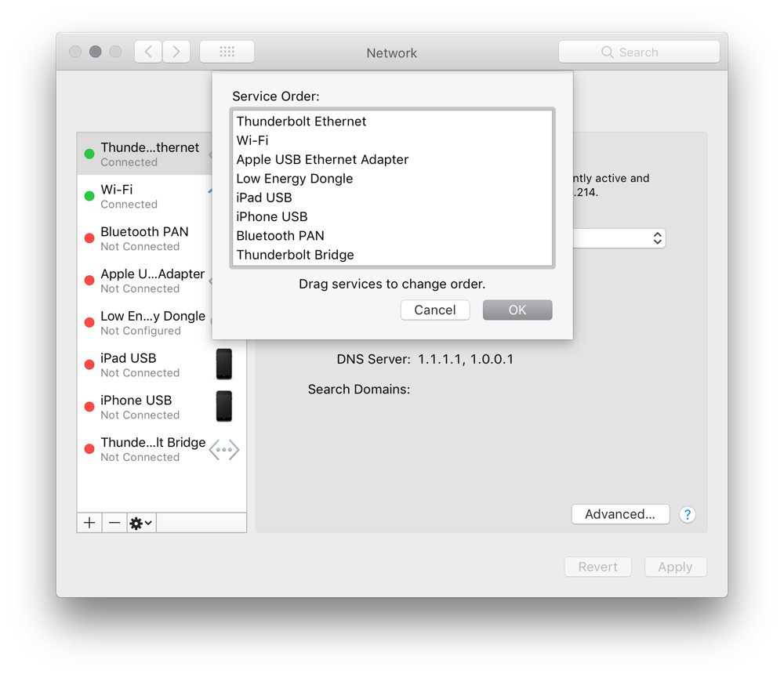
Task: Focus the Search field
Action: coord(639,52)
